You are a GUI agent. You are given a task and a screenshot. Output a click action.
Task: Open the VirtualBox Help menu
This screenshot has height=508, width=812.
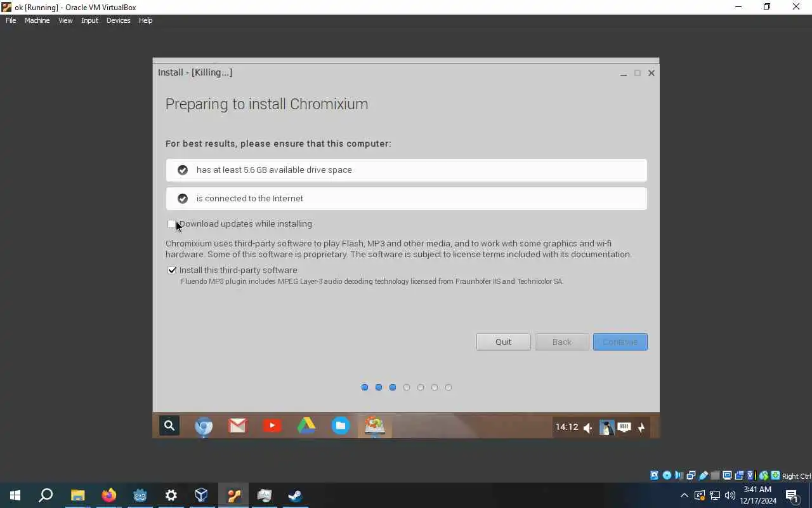tap(145, 20)
